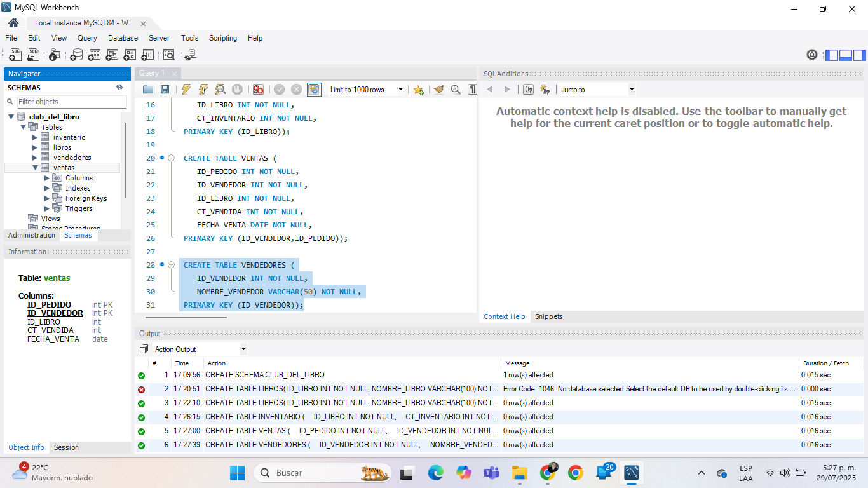This screenshot has height=488, width=868.
Task: Open script file folder icon in query toolbar
Action: [x=148, y=90]
